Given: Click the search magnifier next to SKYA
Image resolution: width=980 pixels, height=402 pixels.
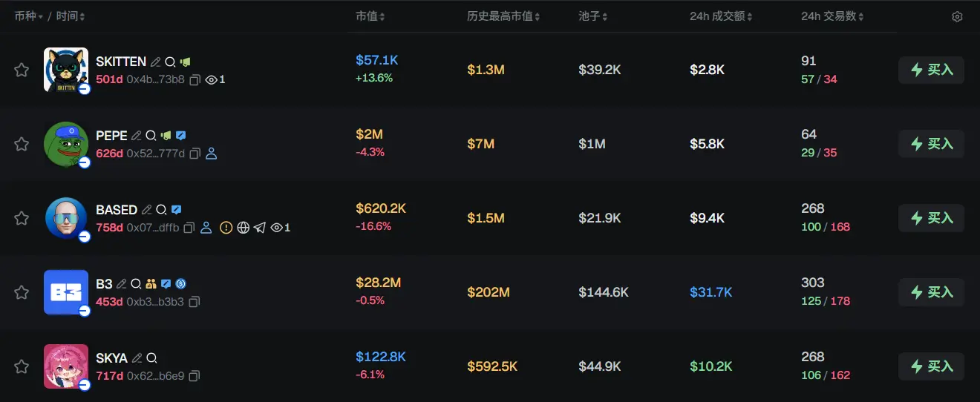Looking at the screenshot, I should (151, 358).
